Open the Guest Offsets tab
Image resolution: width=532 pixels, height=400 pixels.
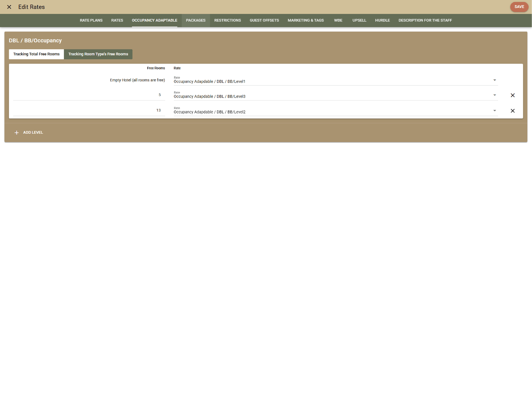[x=264, y=20]
